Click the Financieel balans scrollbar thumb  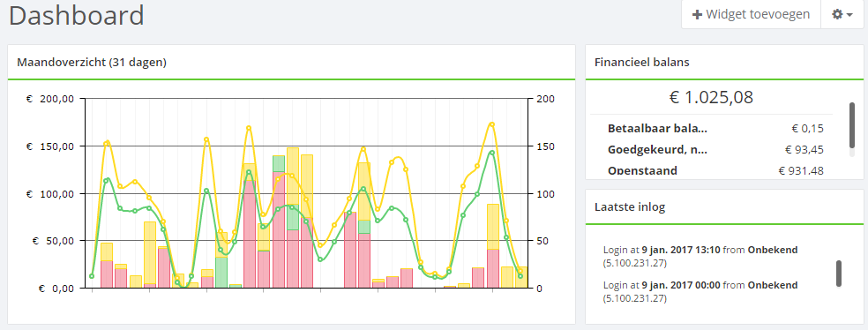(x=852, y=125)
